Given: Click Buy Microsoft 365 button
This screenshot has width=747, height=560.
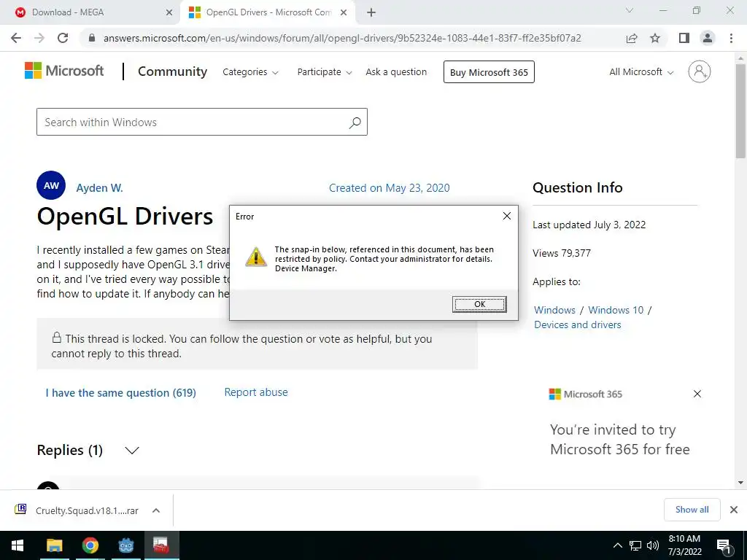Looking at the screenshot, I should 489,72.
